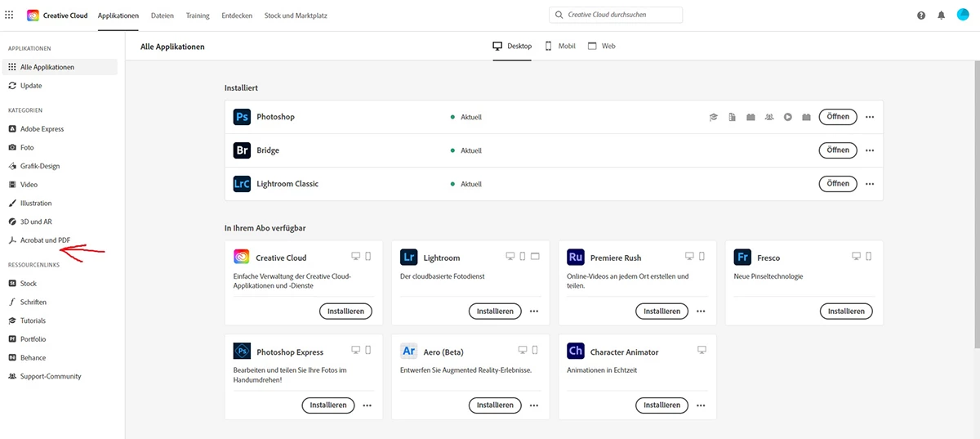Install Photoshop Express

[328, 405]
